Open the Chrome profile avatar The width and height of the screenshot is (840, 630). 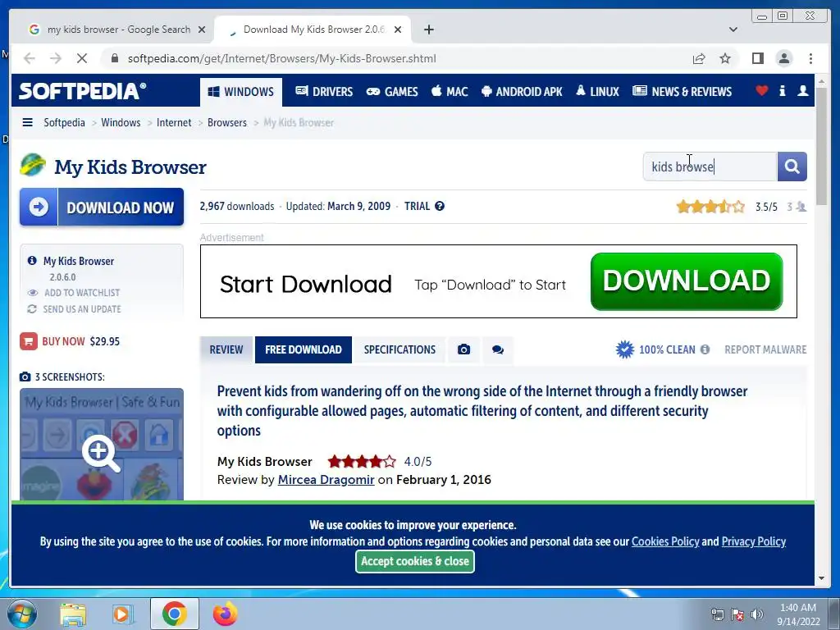tap(783, 58)
